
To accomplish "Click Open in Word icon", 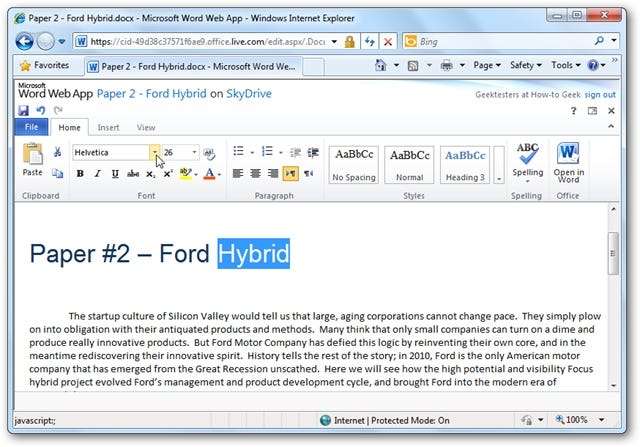I will click(x=568, y=158).
